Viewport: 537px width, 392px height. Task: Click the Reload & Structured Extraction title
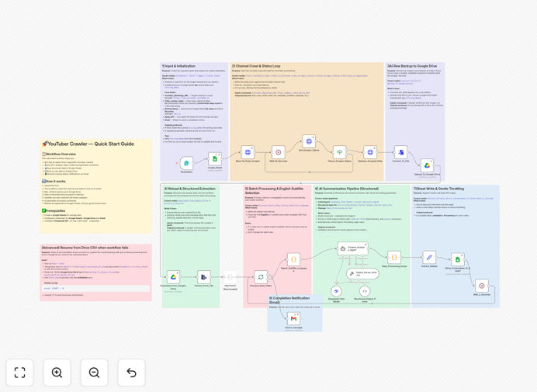tap(189, 189)
